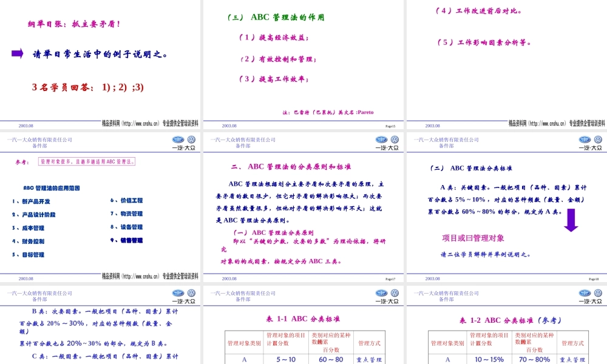Click the 管理对象类别 header in table 1-2
This screenshot has height=364, width=607.
coord(447,343)
